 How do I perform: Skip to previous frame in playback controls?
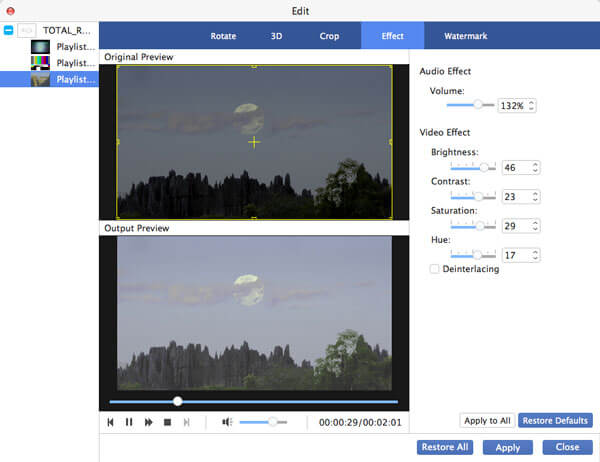pos(111,422)
